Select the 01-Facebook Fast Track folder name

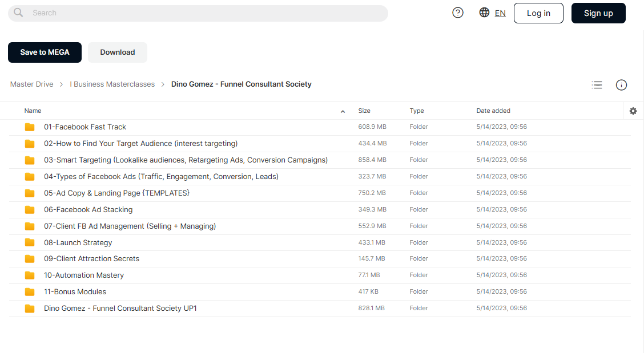[x=85, y=127]
